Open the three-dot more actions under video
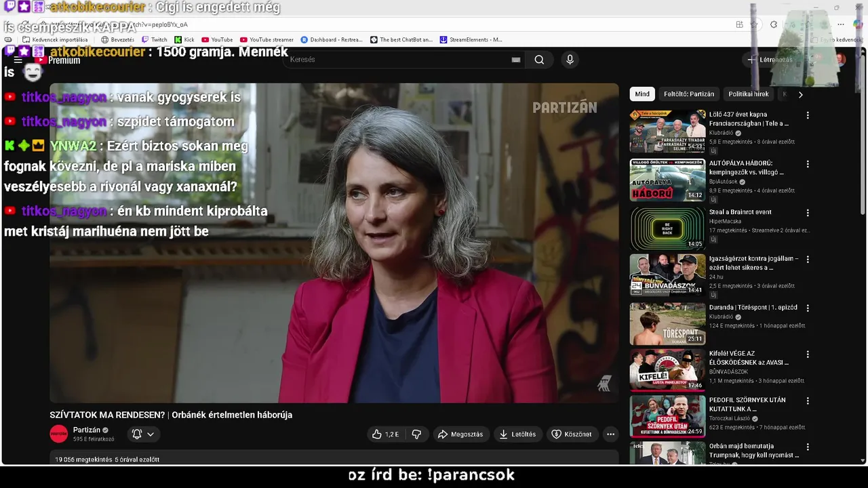Viewport: 868px width, 488px height. (610, 434)
